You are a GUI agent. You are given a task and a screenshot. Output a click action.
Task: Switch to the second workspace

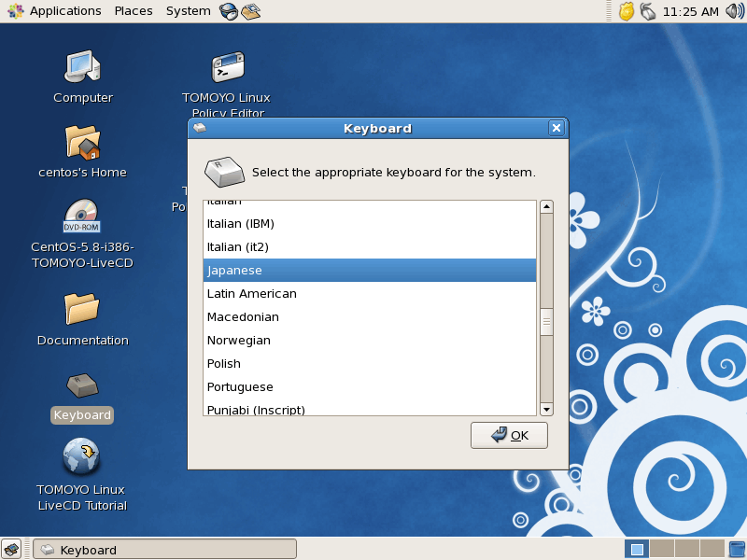coord(662,550)
